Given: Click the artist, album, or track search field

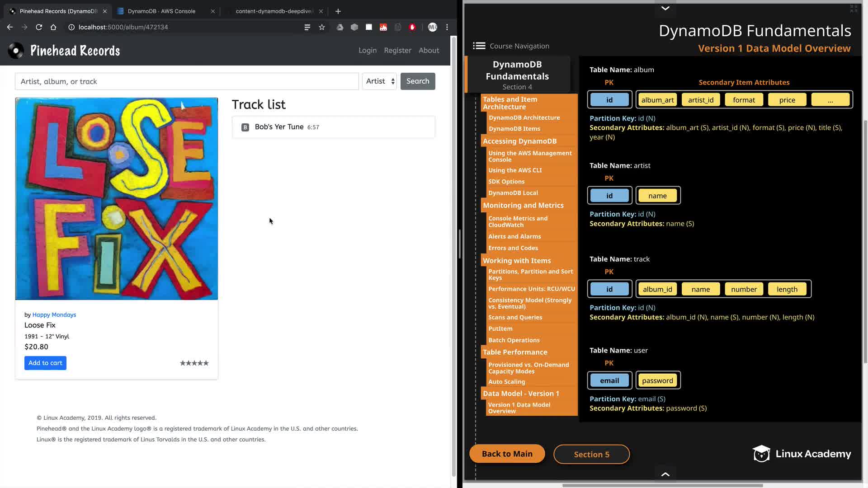Looking at the screenshot, I should 187,81.
